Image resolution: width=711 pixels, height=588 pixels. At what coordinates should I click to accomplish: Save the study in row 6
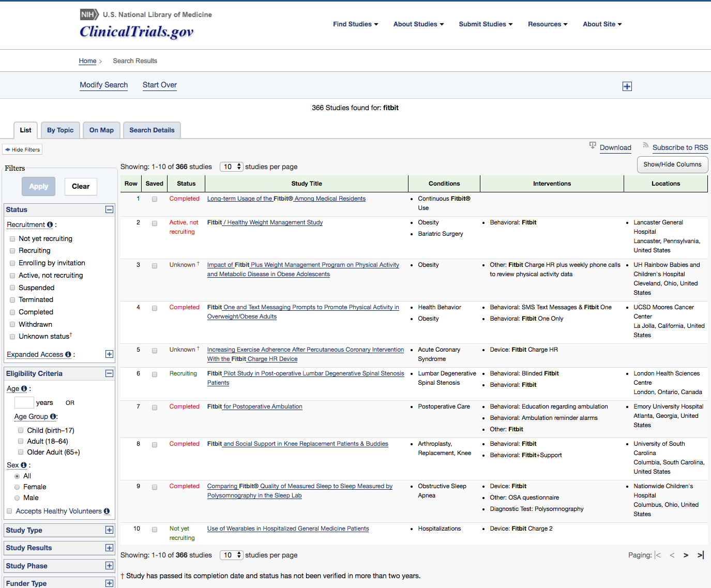tap(155, 374)
